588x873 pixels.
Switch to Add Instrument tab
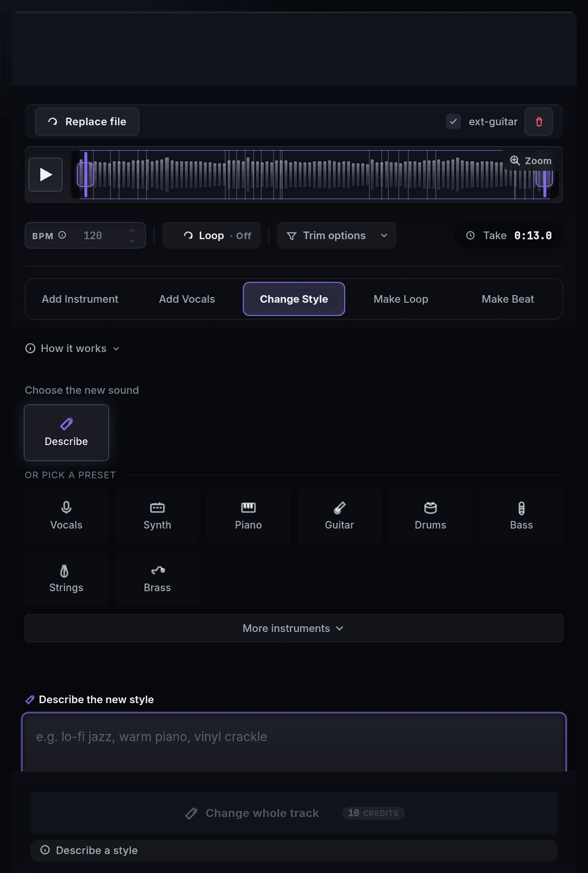(80, 299)
